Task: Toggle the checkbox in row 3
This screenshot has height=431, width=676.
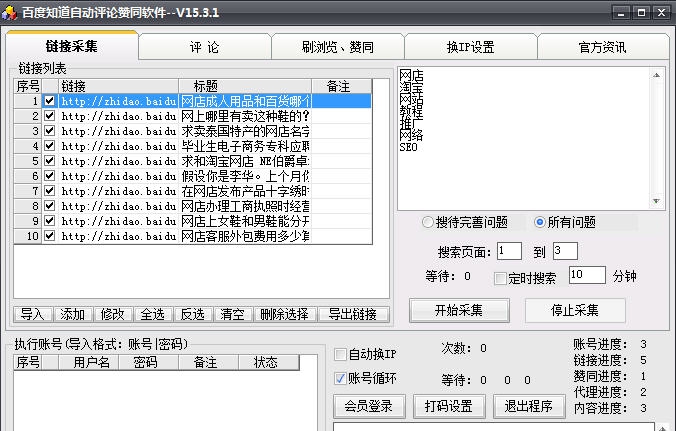Action: pos(50,131)
